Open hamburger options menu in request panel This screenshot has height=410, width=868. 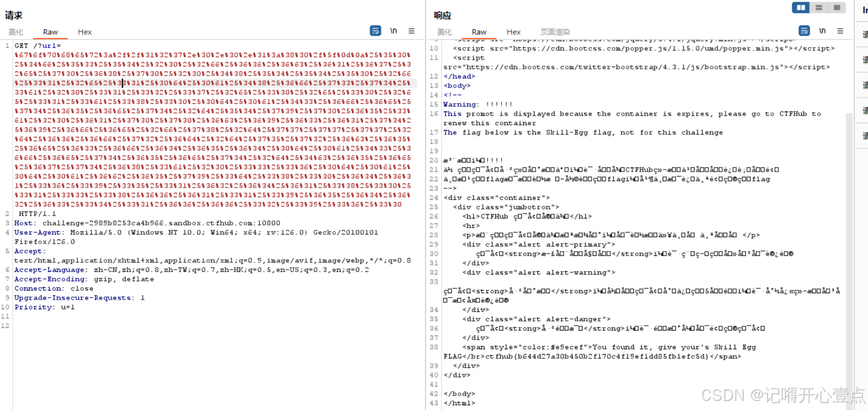coord(411,31)
